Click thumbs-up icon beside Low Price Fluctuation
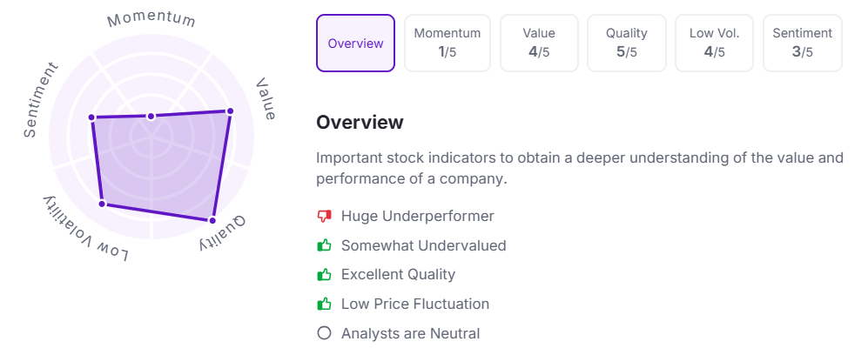This screenshot has width=868, height=355. [325, 305]
